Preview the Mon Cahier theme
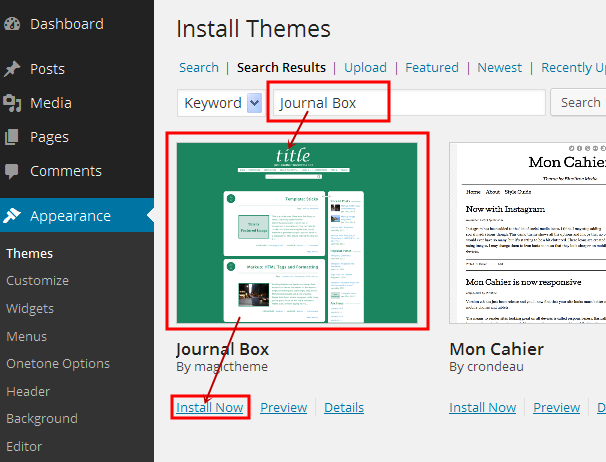Viewport: 606px width, 462px height. (x=557, y=407)
